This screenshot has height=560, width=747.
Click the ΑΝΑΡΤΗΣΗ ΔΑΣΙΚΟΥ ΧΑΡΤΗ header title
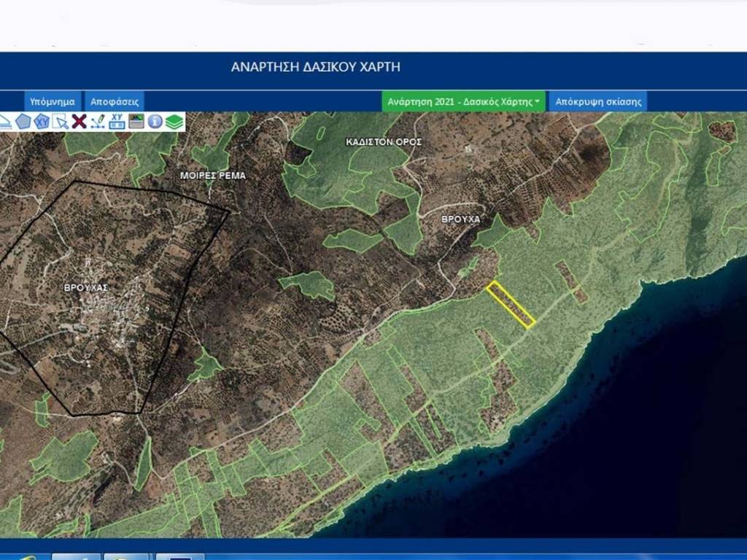click(x=315, y=67)
